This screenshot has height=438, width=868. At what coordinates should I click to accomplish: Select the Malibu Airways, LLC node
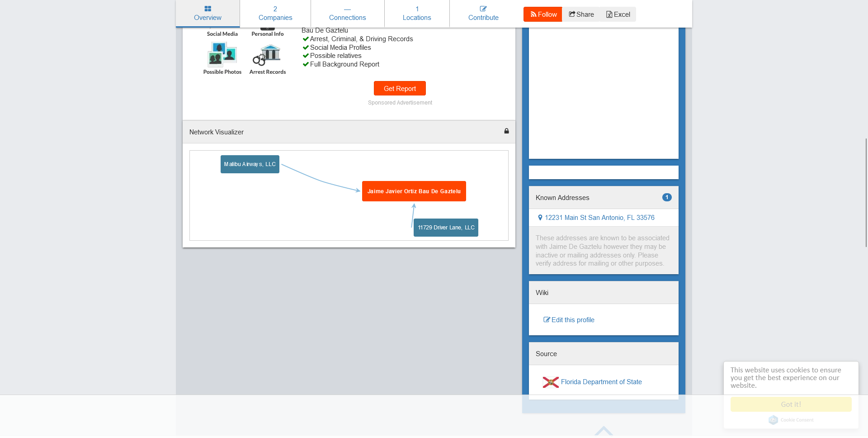pyautogui.click(x=250, y=164)
